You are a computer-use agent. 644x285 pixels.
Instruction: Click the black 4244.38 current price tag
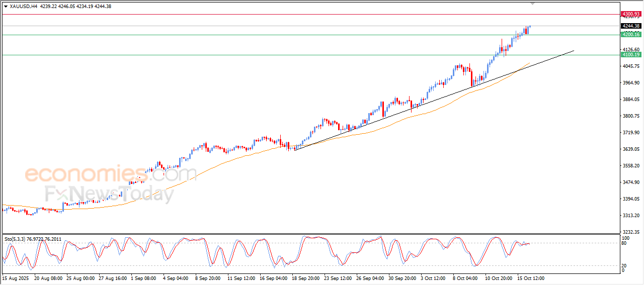(630, 26)
